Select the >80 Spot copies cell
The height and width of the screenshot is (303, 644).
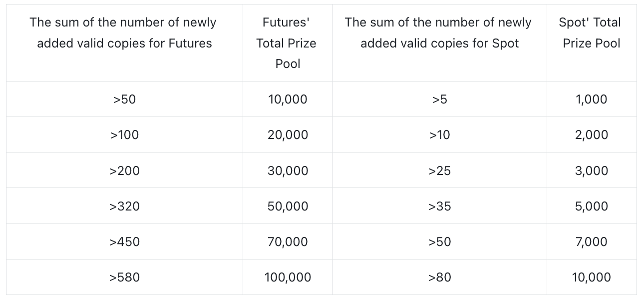(439, 277)
